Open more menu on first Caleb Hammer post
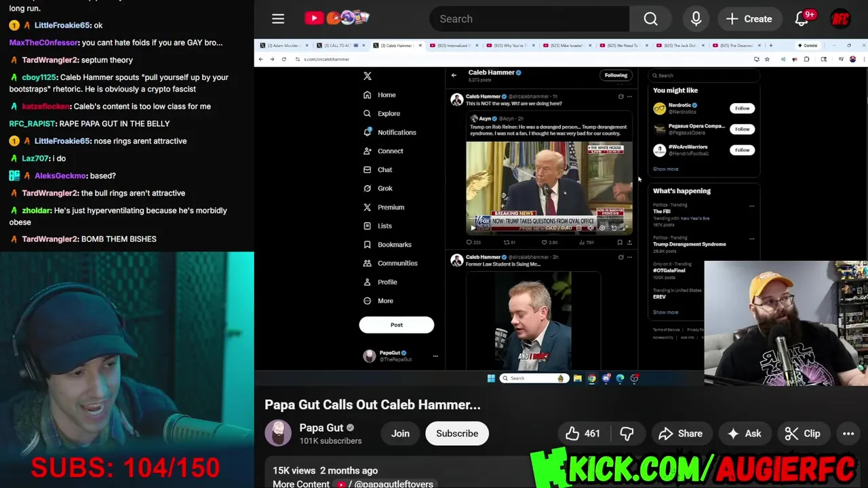The width and height of the screenshot is (868, 488). [x=629, y=97]
